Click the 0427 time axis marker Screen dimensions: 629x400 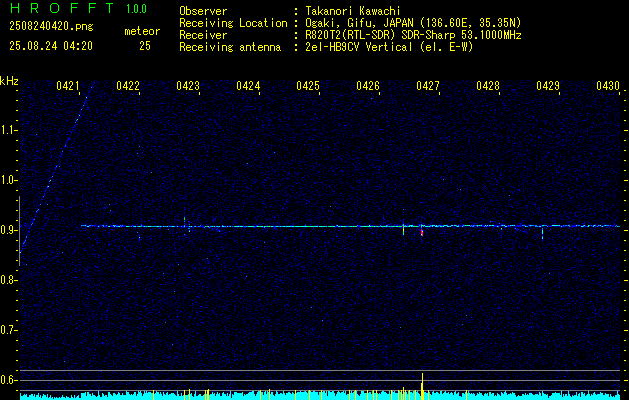point(428,86)
